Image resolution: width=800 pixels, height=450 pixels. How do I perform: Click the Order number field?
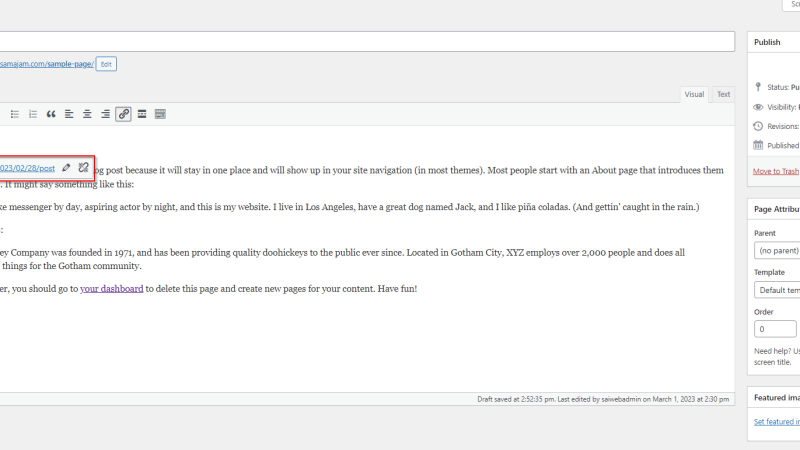click(x=775, y=329)
